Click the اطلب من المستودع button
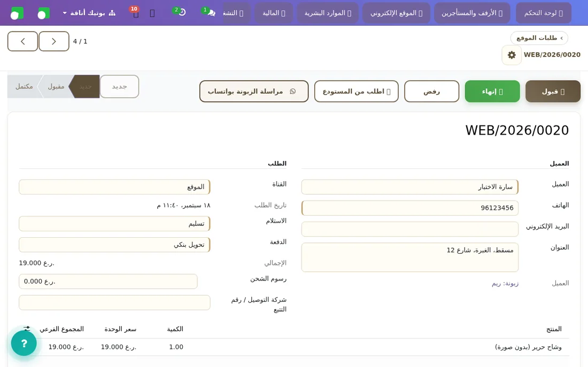588x367 pixels. pos(356,91)
